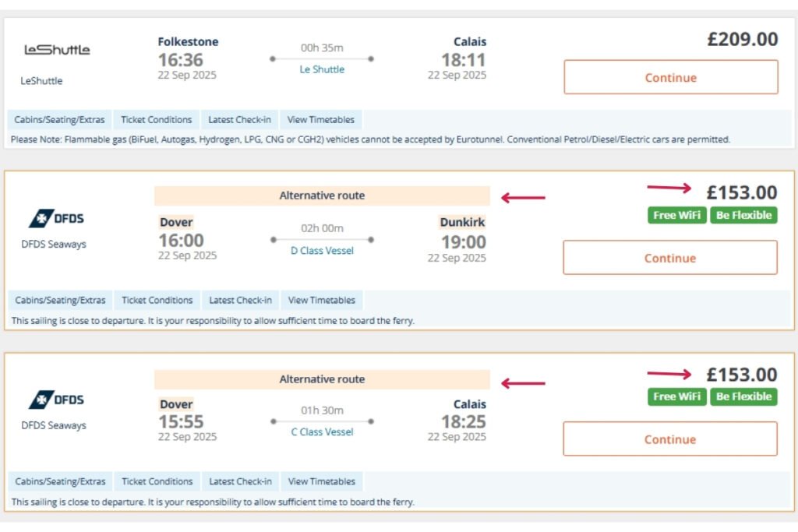The image size is (798, 532).
Task: Enable the Free WiFi badge on Dover–Calais sailing
Action: [x=676, y=396]
